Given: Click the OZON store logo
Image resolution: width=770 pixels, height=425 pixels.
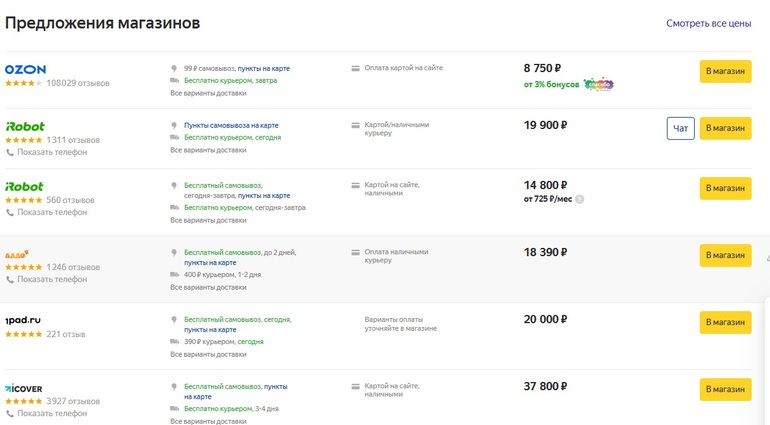Looking at the screenshot, I should click(x=25, y=69).
